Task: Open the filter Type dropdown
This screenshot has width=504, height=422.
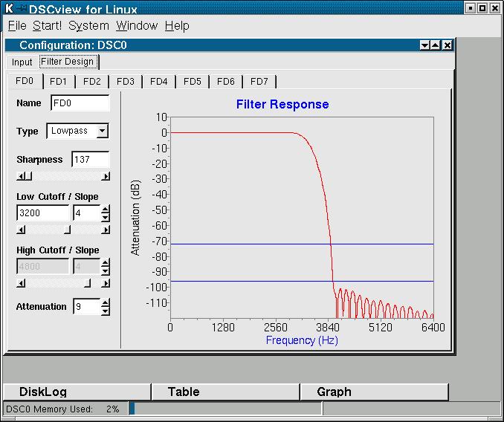Action: point(102,132)
